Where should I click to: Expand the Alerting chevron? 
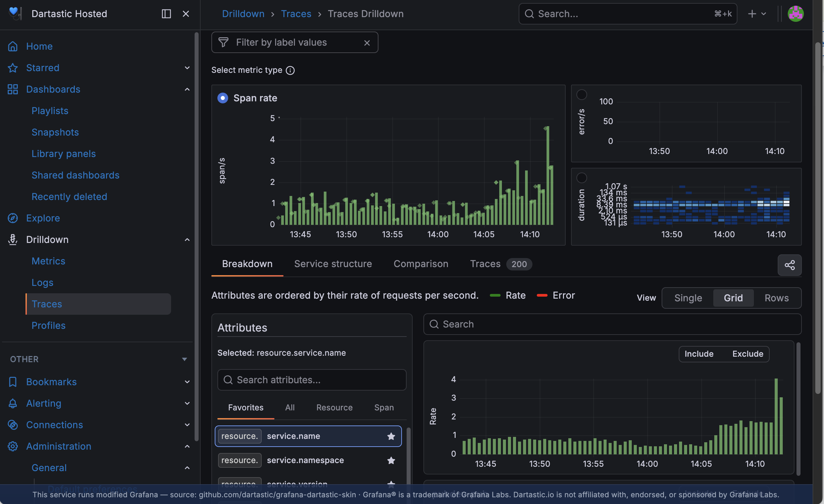coord(187,403)
